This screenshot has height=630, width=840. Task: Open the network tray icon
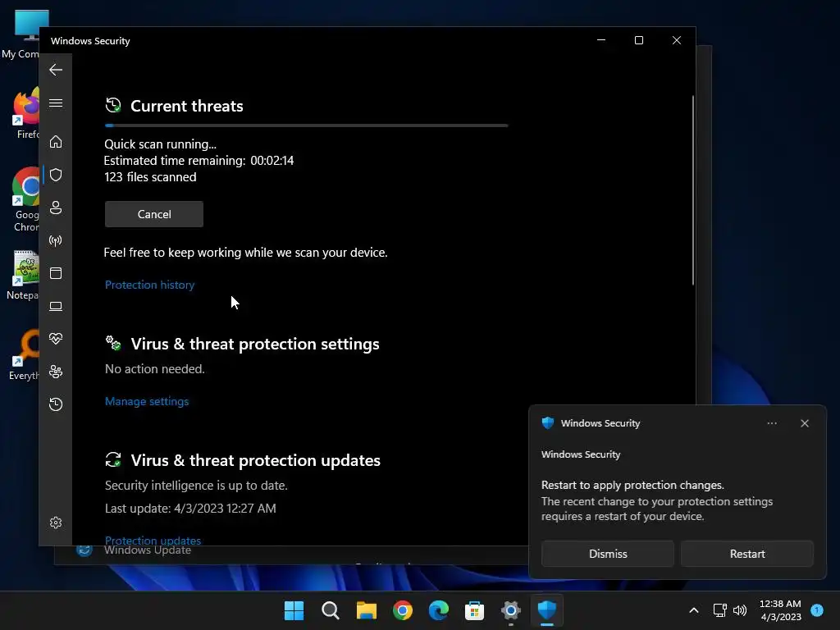(x=719, y=610)
